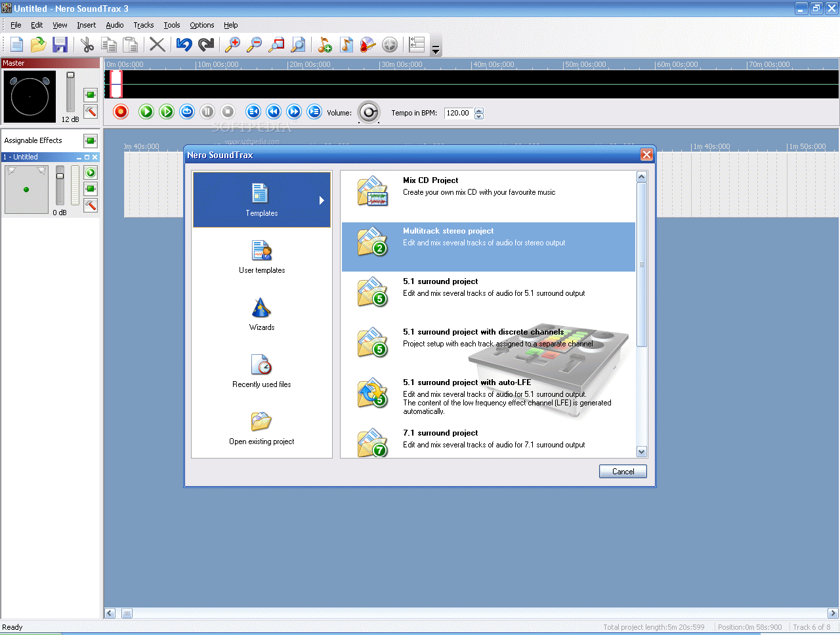Stop playback
The width and height of the screenshot is (840, 635).
228,112
